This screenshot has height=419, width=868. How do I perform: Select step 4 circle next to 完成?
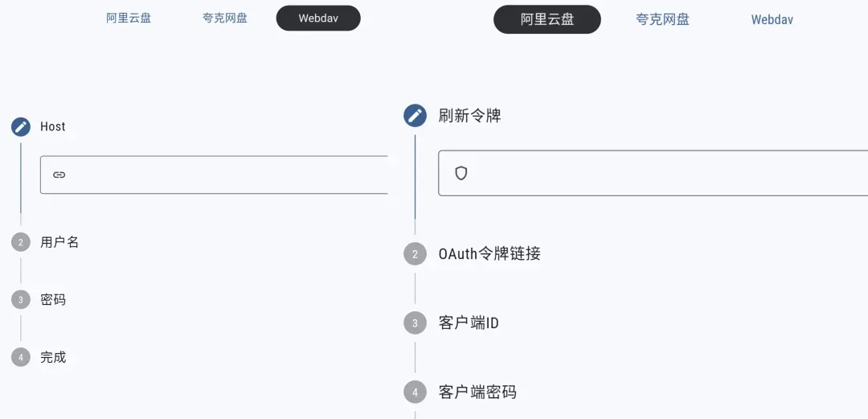click(x=21, y=357)
